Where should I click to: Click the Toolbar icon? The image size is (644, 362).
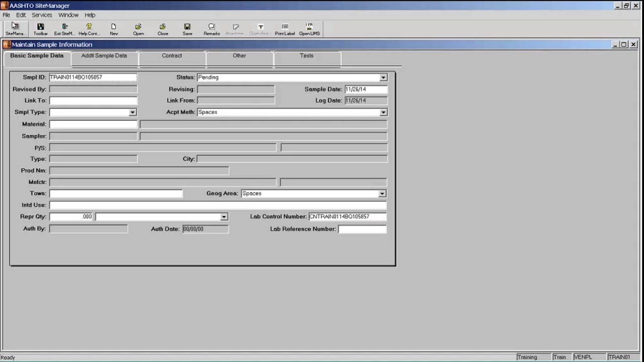(40, 29)
